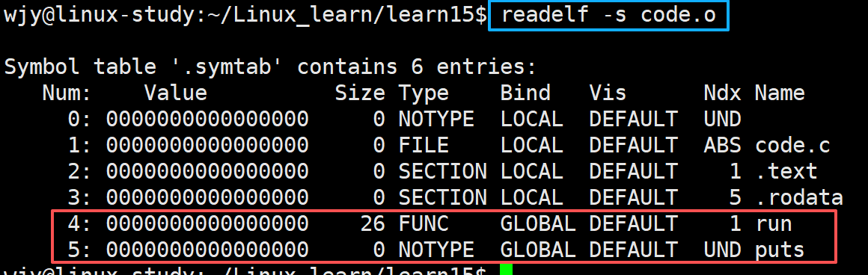
Task: Click the FUNC type in row 4
Action: click(x=424, y=223)
